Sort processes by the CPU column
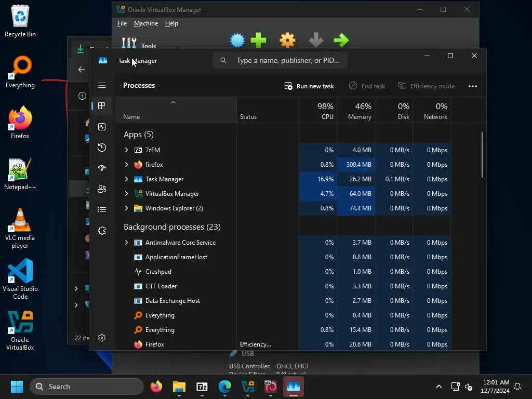The width and height of the screenshot is (532, 399). (318, 111)
